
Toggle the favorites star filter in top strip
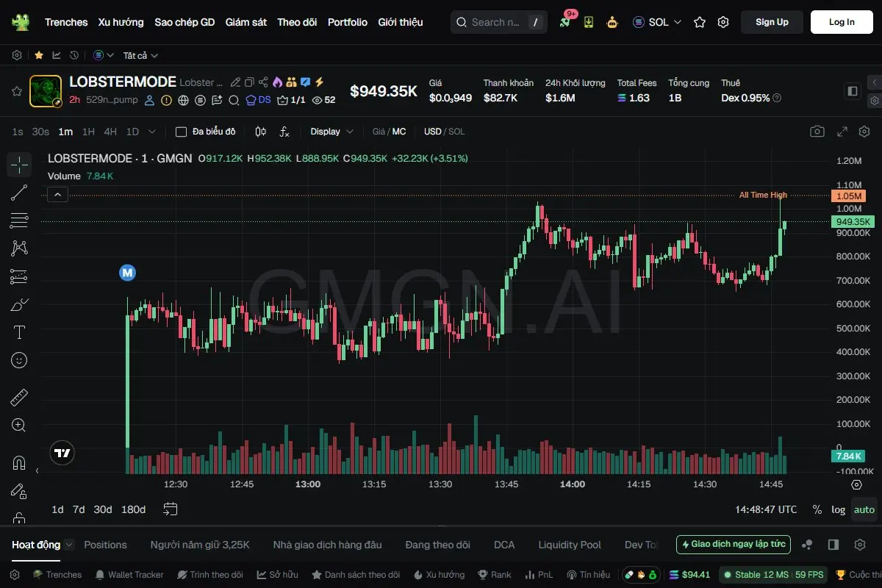(39, 55)
